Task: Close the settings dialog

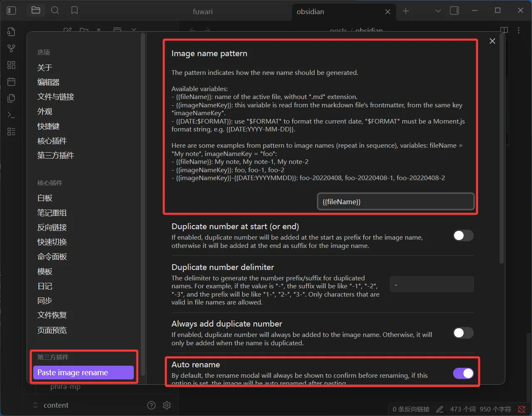Action: coord(492,41)
